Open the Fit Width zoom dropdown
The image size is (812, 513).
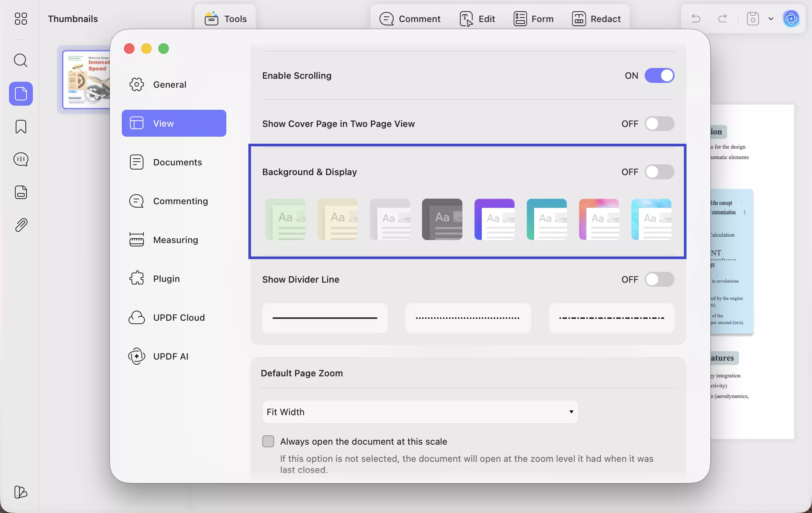click(420, 412)
